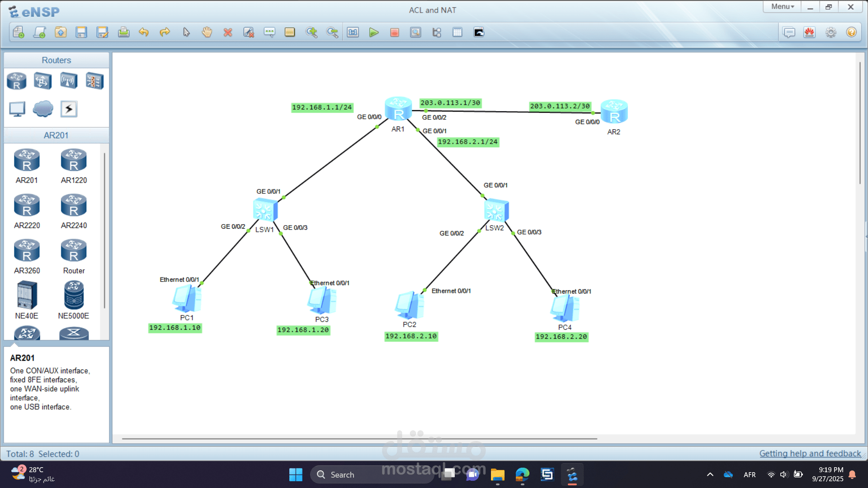Open the Menu dropdown at top right
The image size is (868, 488).
pyautogui.click(x=781, y=6)
